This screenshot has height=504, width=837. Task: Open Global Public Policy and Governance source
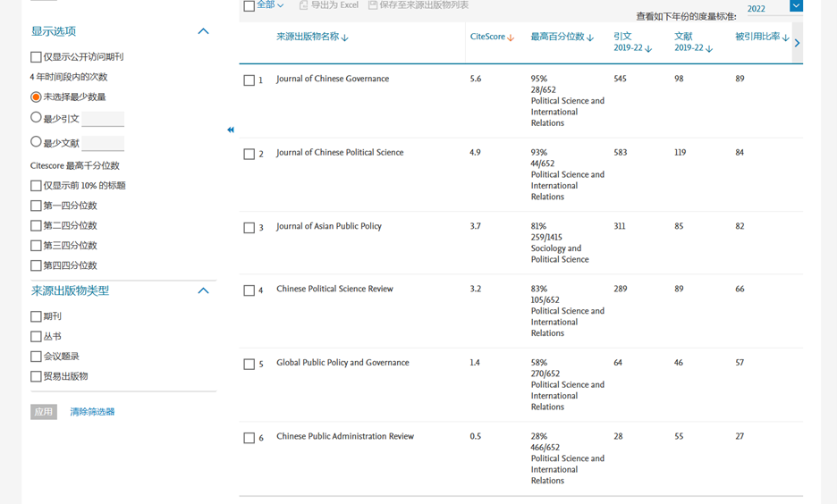click(342, 363)
